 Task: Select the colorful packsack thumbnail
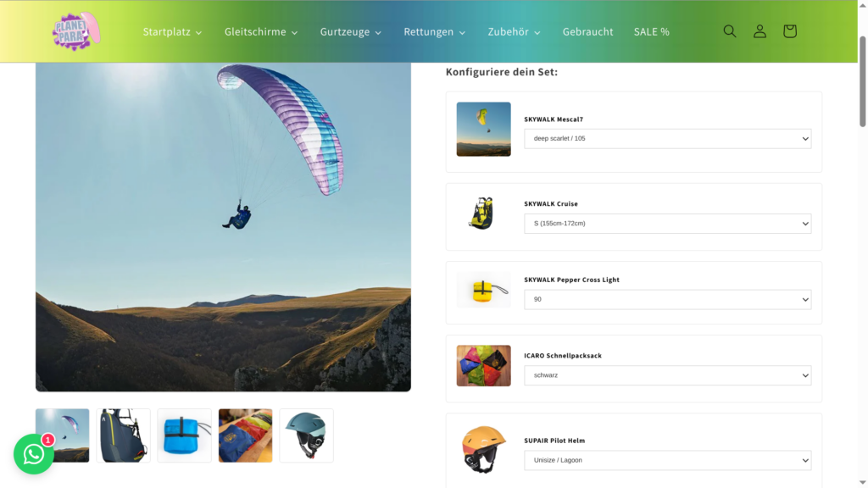click(x=245, y=435)
